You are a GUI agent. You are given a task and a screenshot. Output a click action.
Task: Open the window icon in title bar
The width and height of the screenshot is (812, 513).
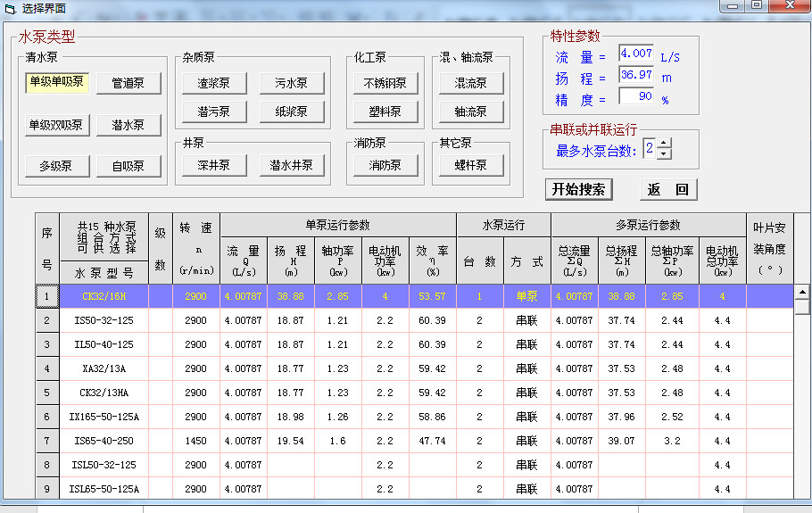(x=9, y=9)
